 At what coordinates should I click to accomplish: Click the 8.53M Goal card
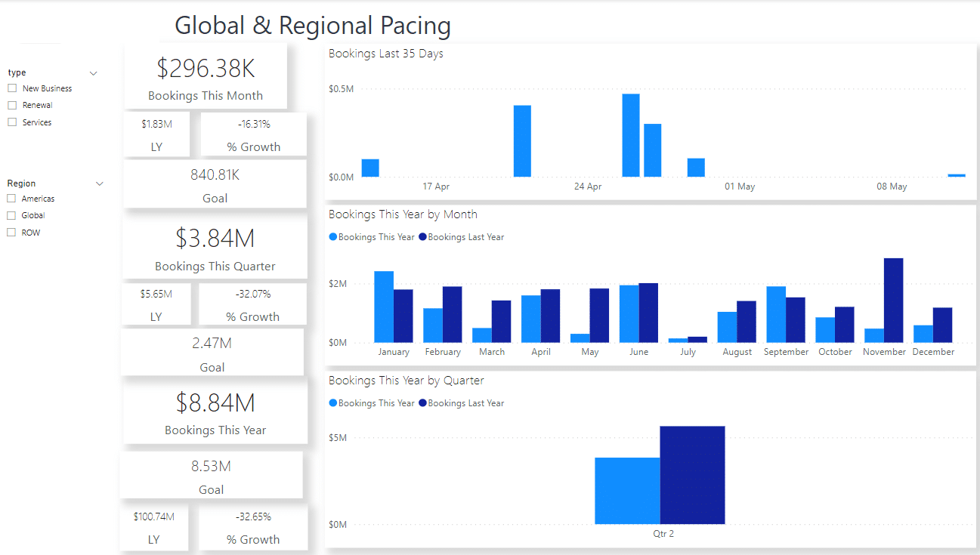point(211,474)
